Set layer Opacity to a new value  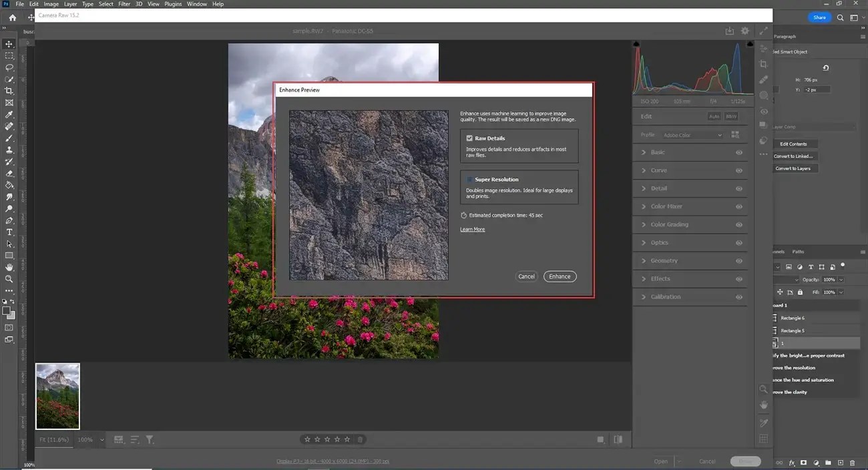pyautogui.click(x=830, y=279)
